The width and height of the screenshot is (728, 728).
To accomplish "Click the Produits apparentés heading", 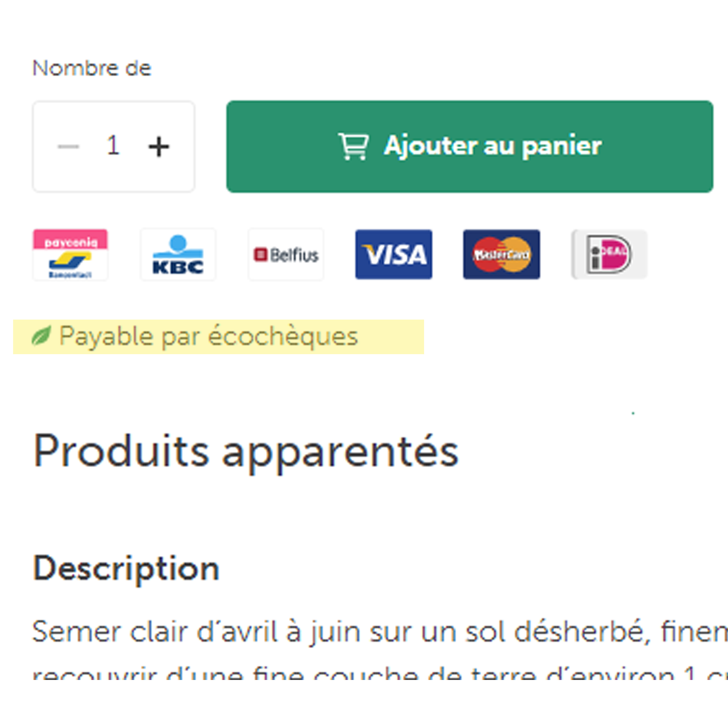I will 245,451.
